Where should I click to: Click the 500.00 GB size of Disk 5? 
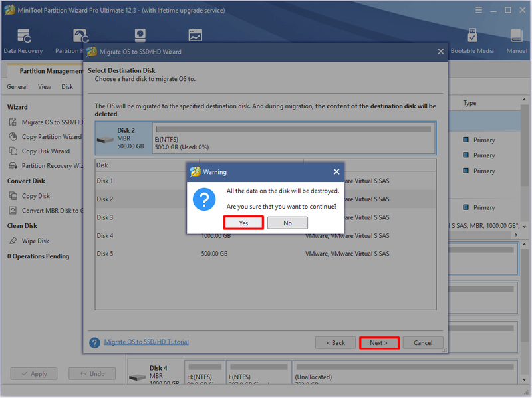pos(214,254)
